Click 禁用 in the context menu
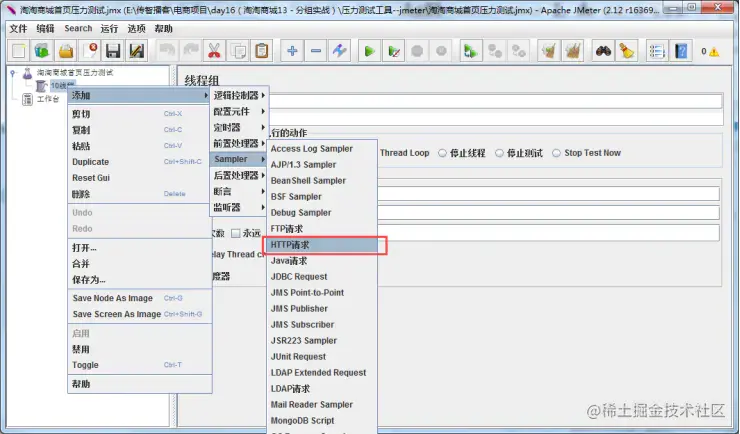The height and width of the screenshot is (434, 740). [139, 350]
